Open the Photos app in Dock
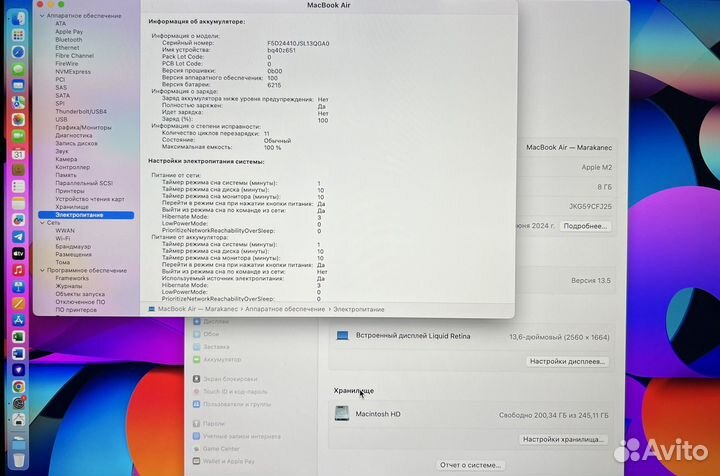The height and width of the screenshot is (476, 720). coord(18,120)
